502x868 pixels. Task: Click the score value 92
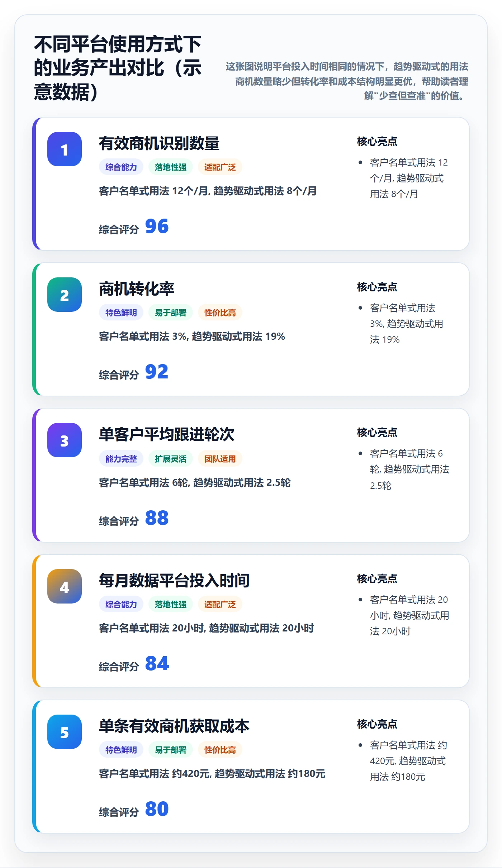(157, 372)
